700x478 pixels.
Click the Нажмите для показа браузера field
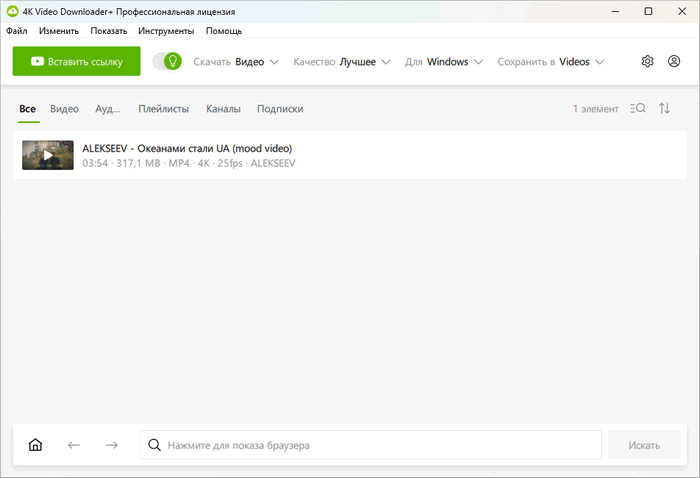pyautogui.click(x=371, y=445)
